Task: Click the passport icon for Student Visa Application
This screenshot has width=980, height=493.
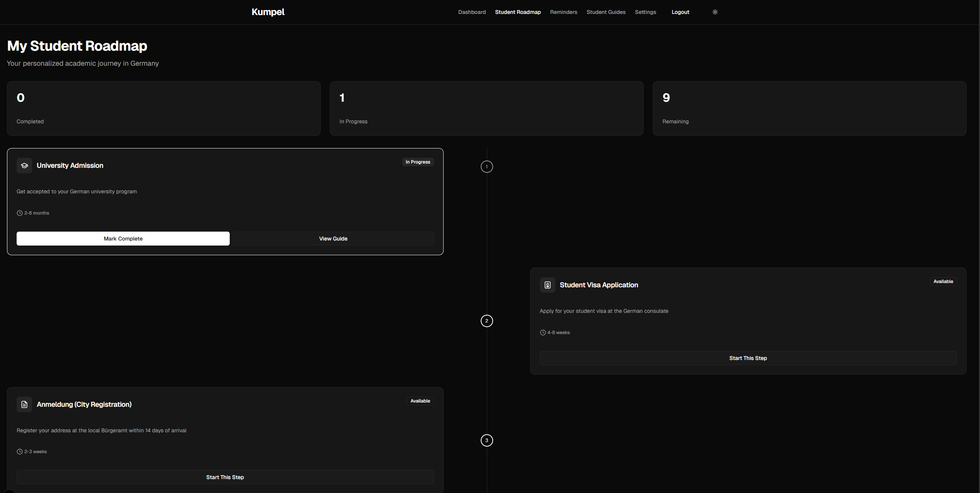Action: point(547,285)
